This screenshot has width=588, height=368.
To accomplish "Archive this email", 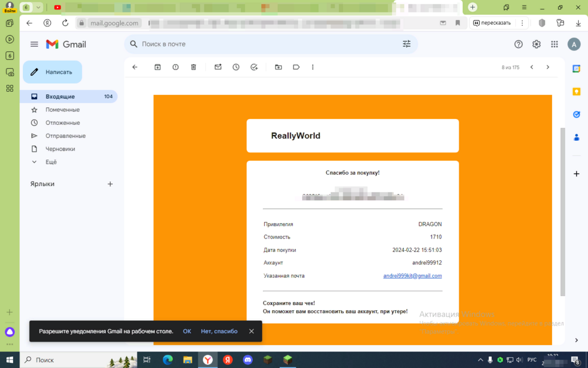I will tap(158, 67).
